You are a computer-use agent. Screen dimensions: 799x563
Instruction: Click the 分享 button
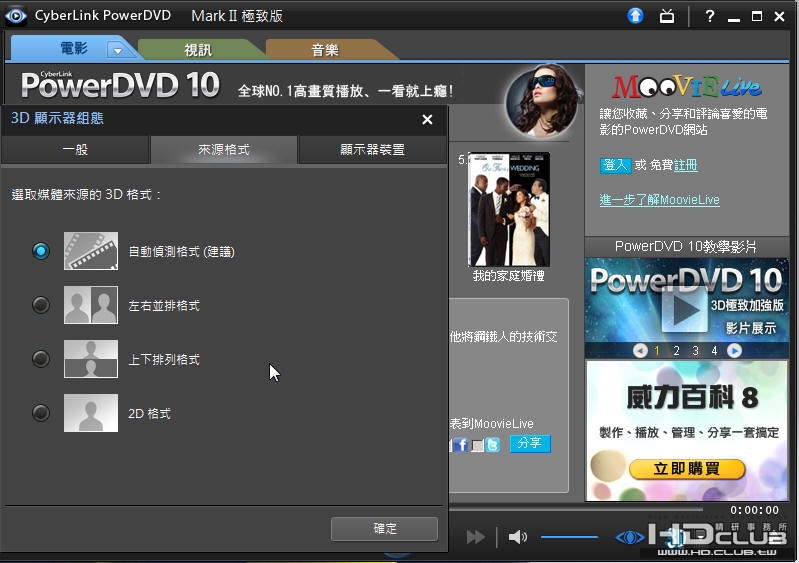click(530, 443)
